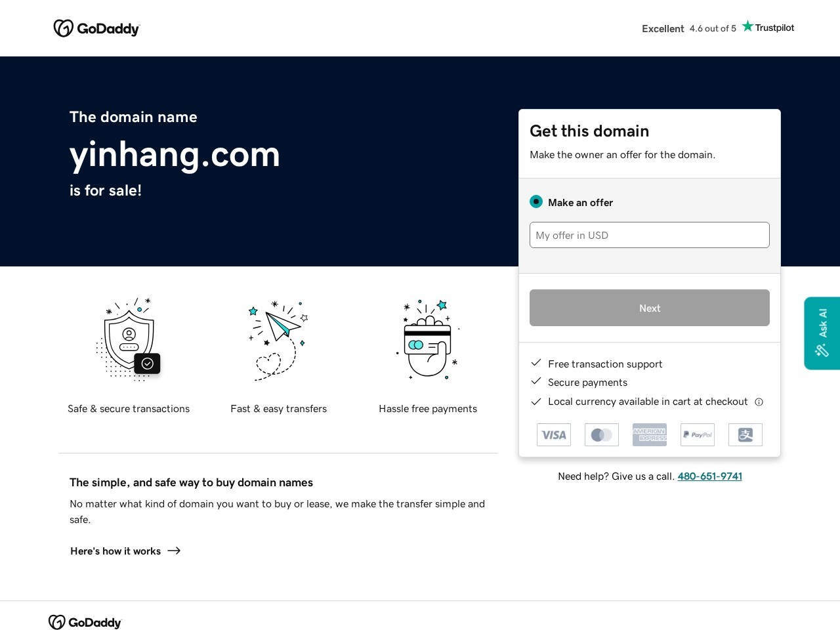This screenshot has width=840, height=630.
Task: Click the paper plane transfers illustration
Action: click(278, 340)
